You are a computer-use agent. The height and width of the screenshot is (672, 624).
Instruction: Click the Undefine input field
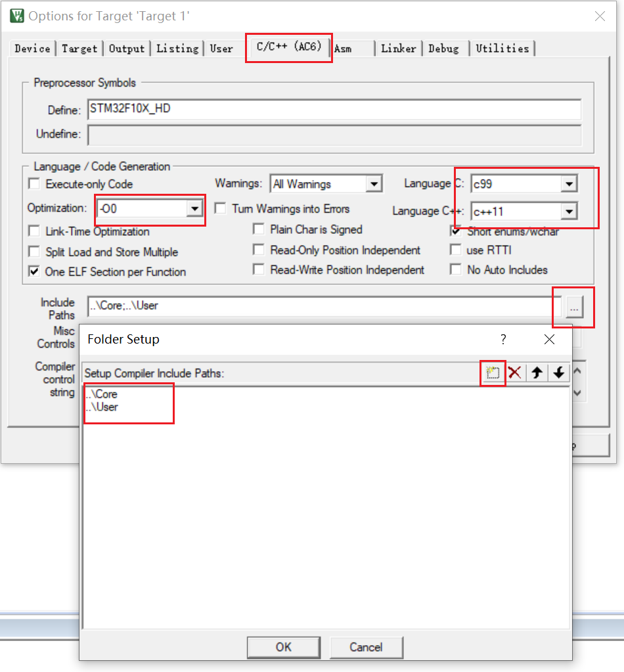point(334,135)
